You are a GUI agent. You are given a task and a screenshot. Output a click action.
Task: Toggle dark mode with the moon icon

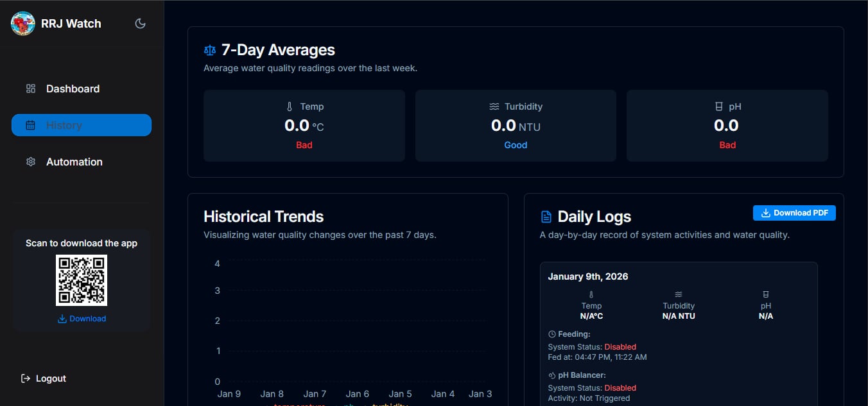click(x=141, y=24)
